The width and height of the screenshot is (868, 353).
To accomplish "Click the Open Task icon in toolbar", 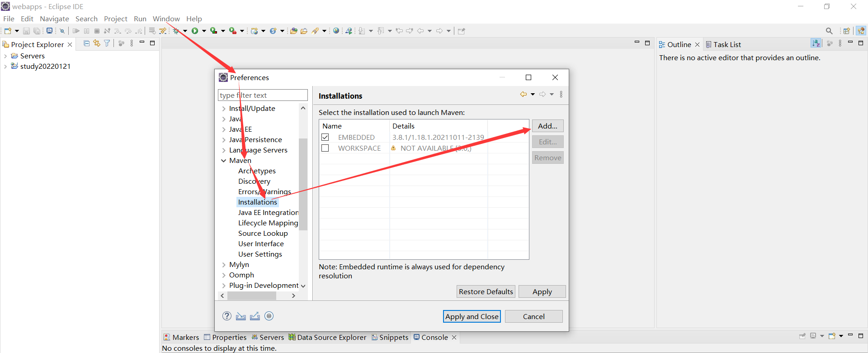I will [x=304, y=31].
